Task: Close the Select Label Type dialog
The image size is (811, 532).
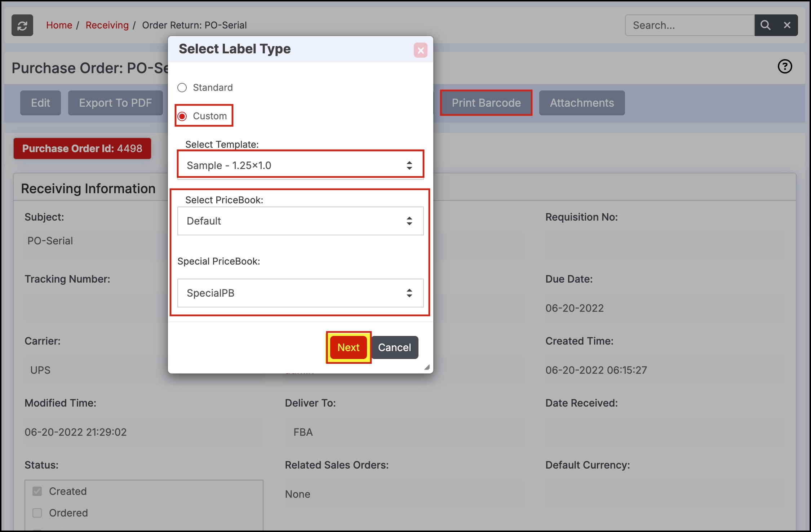Action: tap(420, 50)
